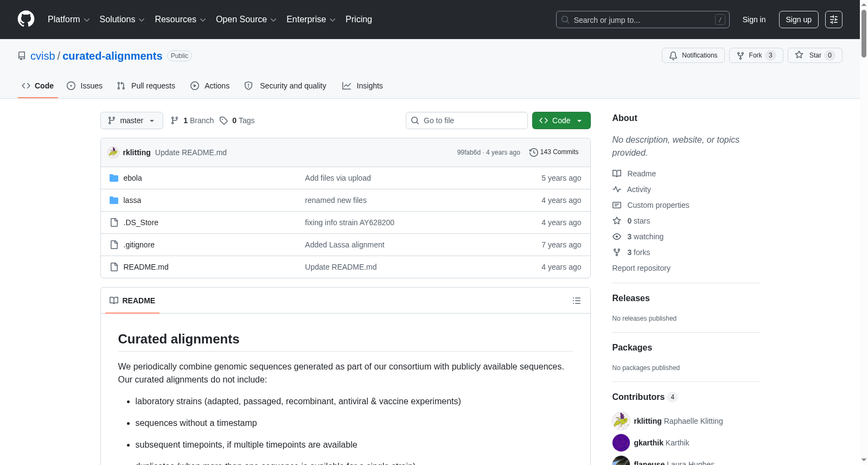Go to the Pricing page
This screenshot has width=868, height=465.
359,20
